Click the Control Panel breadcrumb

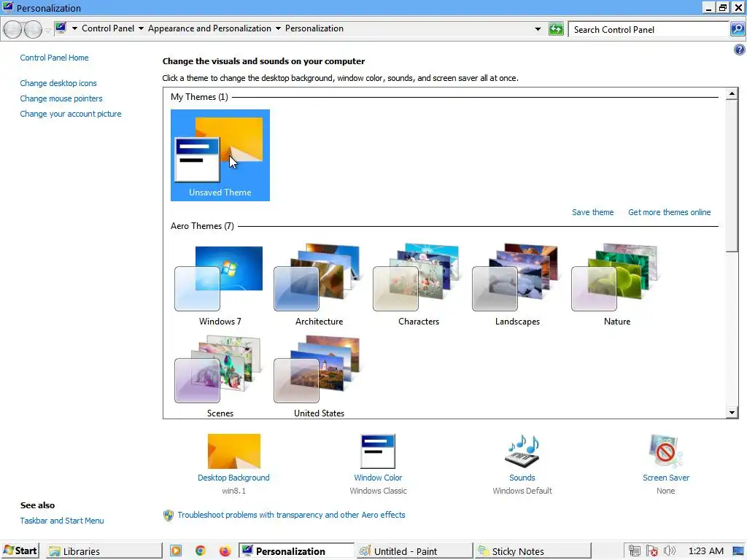(108, 28)
